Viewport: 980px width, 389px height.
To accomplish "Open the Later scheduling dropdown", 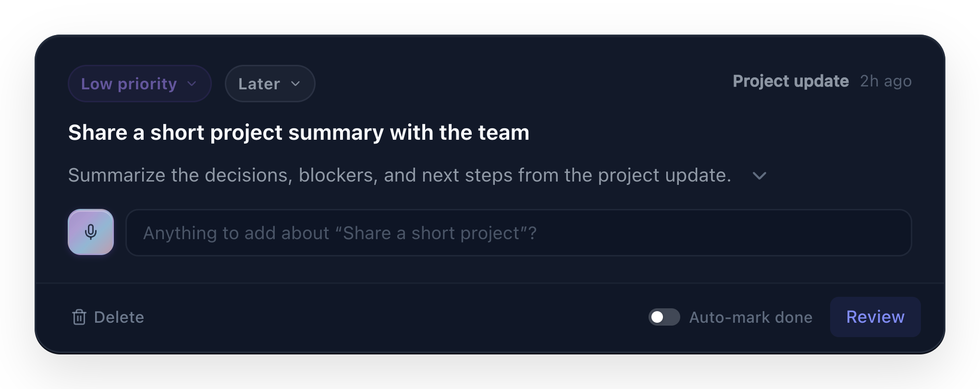I will tap(270, 84).
